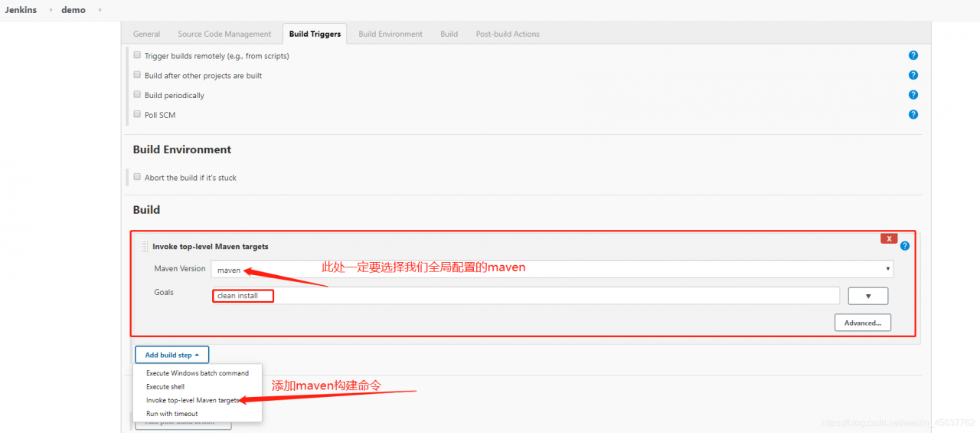The image size is (980, 433).
Task: Check Abort the build if it's stuck
Action: coord(137,177)
